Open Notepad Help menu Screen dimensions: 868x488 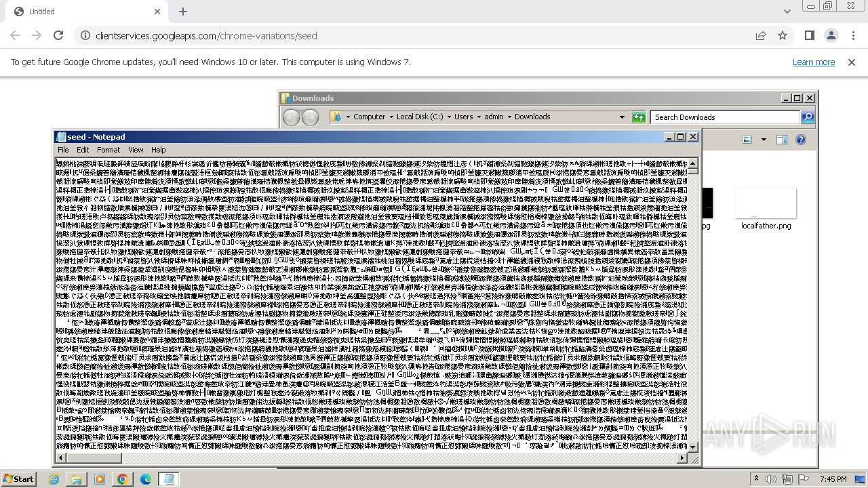(x=158, y=150)
